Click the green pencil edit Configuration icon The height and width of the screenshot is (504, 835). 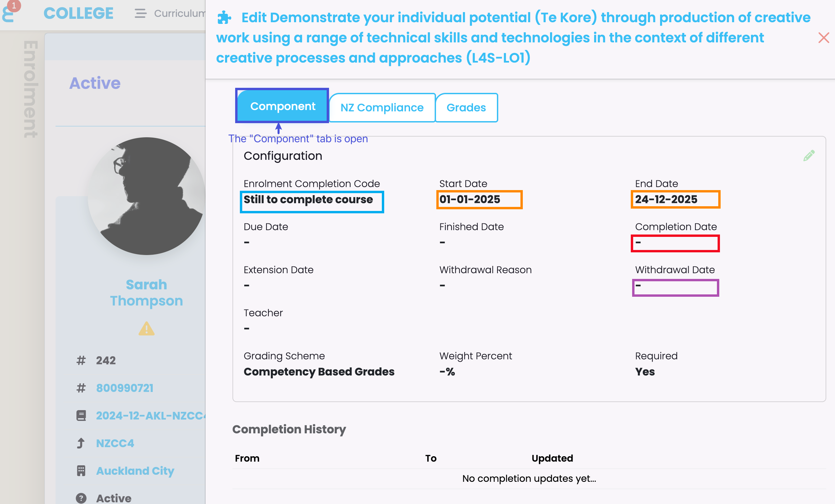click(x=808, y=155)
